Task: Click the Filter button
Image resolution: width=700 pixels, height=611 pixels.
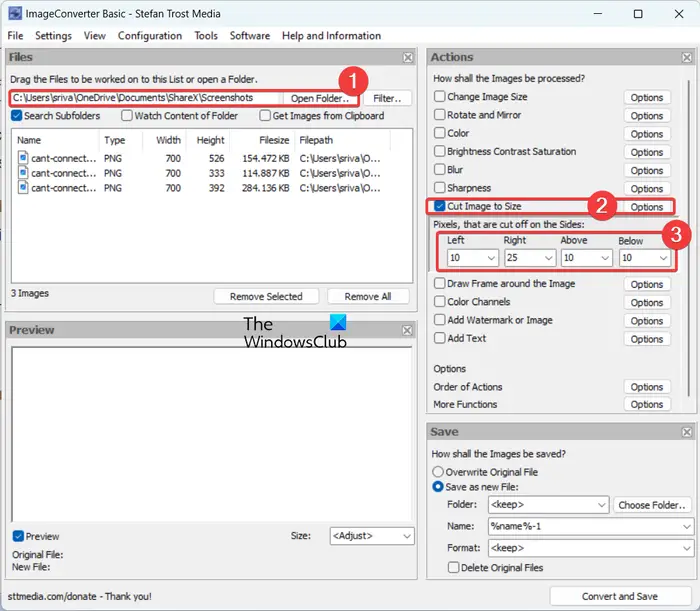Action: point(387,98)
